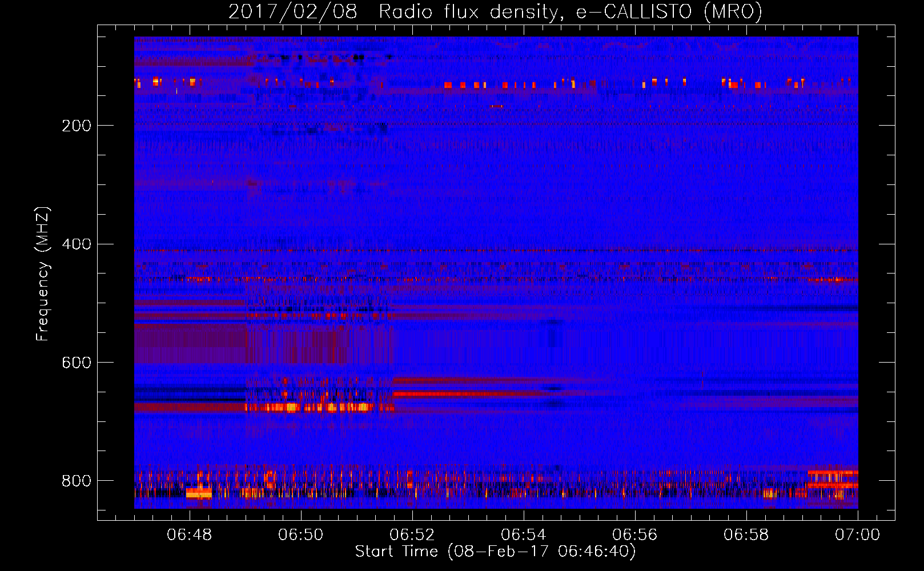Click the 06:52 time tick label

tap(412, 535)
